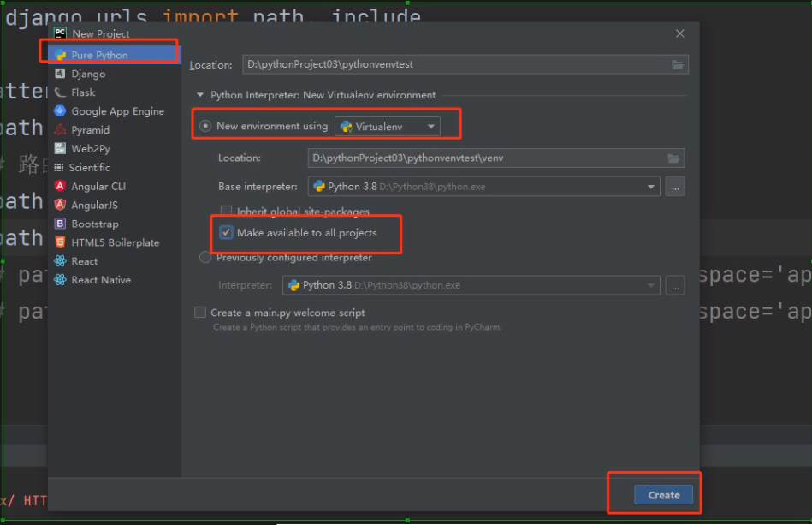This screenshot has width=812, height=525.
Task: Click the Flask project icon
Action: pyautogui.click(x=60, y=92)
